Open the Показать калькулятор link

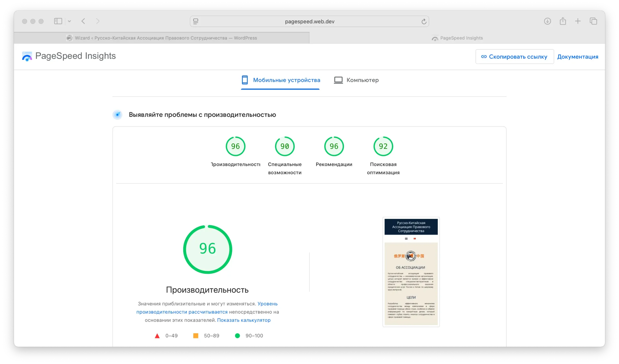click(x=244, y=320)
